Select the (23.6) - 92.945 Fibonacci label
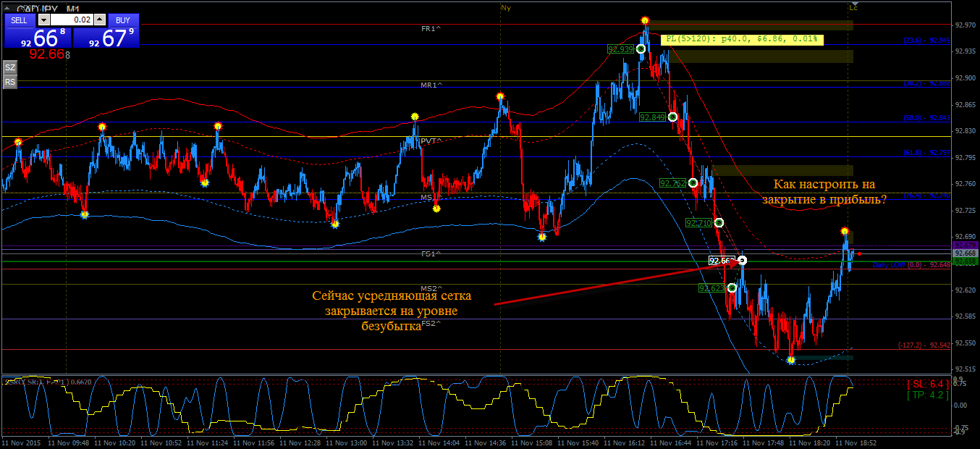This screenshot has width=980, height=449. (x=926, y=41)
